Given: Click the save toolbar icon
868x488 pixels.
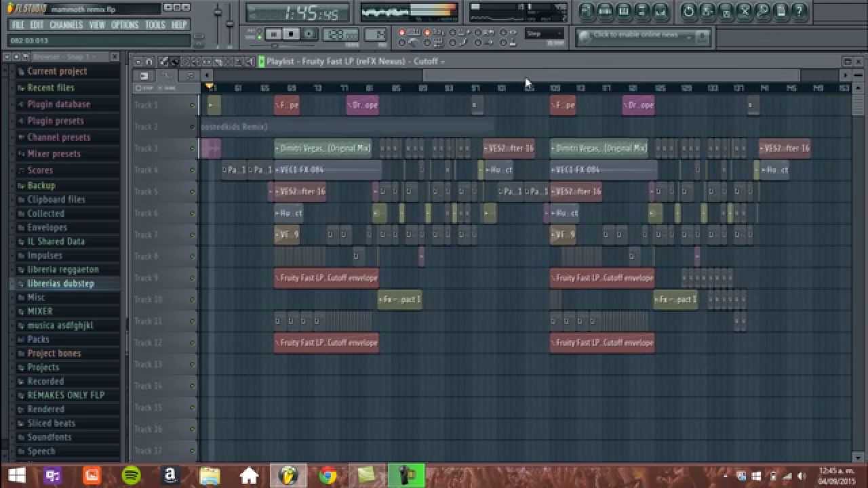Looking at the screenshot, I should tap(707, 11).
